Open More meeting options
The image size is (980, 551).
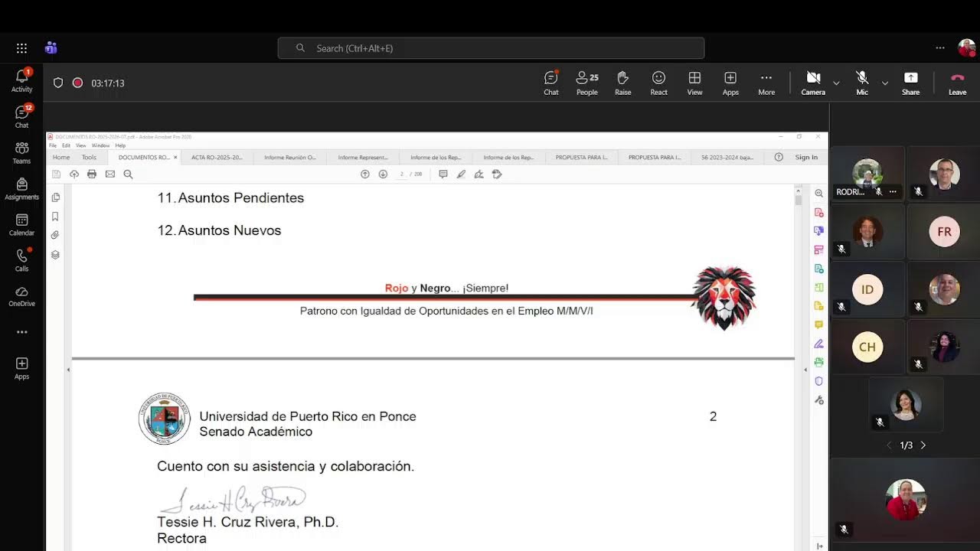(x=766, y=83)
